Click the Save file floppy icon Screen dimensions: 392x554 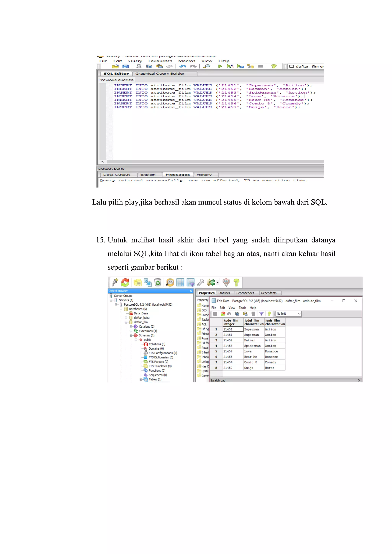click(126, 66)
